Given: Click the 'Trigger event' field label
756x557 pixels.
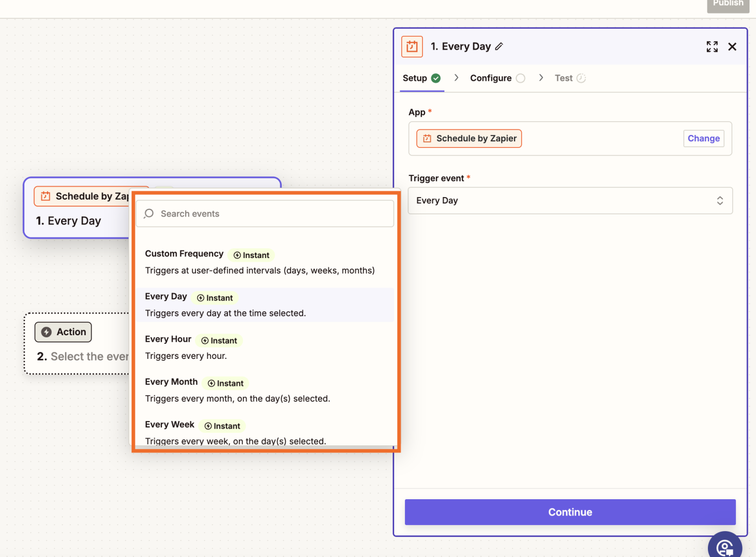Looking at the screenshot, I should pyautogui.click(x=436, y=178).
